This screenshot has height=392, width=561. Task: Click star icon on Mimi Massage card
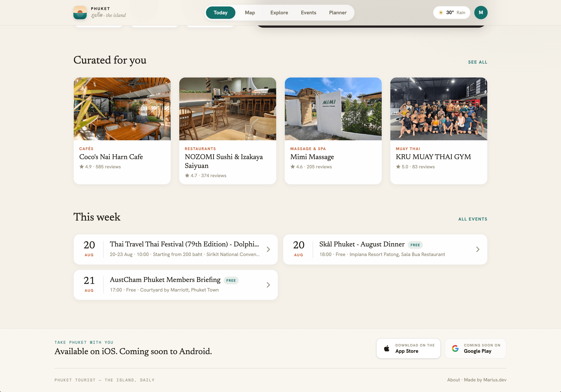[293, 166]
